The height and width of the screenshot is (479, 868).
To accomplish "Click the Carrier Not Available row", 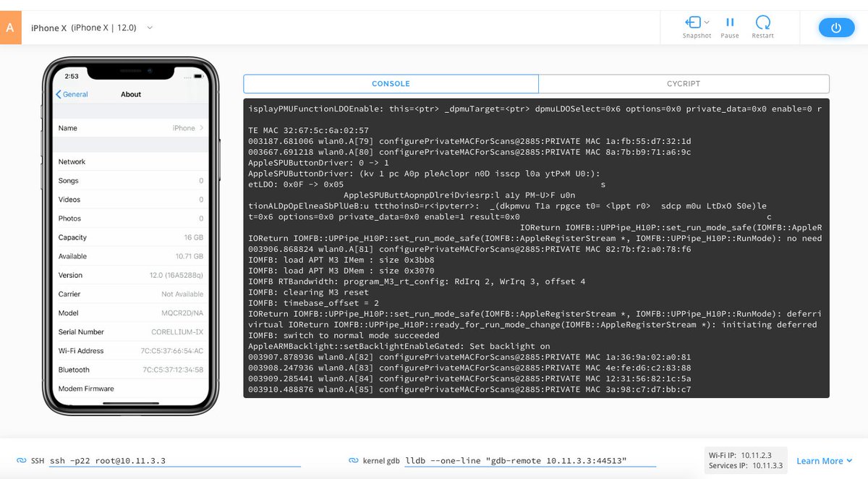I will click(131, 294).
